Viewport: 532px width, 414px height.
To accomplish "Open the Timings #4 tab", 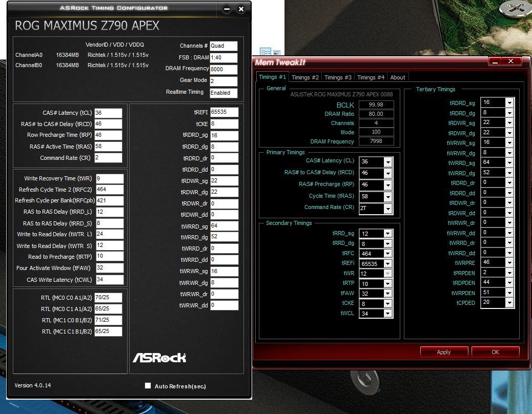I will coord(371,77).
